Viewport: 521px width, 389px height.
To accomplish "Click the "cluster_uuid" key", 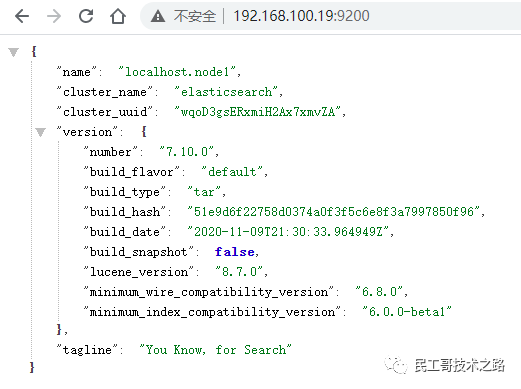I will [105, 112].
